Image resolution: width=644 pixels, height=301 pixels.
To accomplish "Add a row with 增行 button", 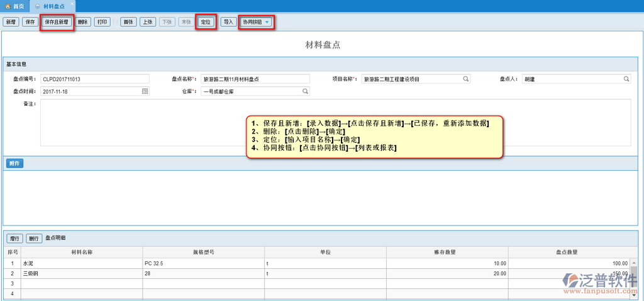I will coord(15,239).
